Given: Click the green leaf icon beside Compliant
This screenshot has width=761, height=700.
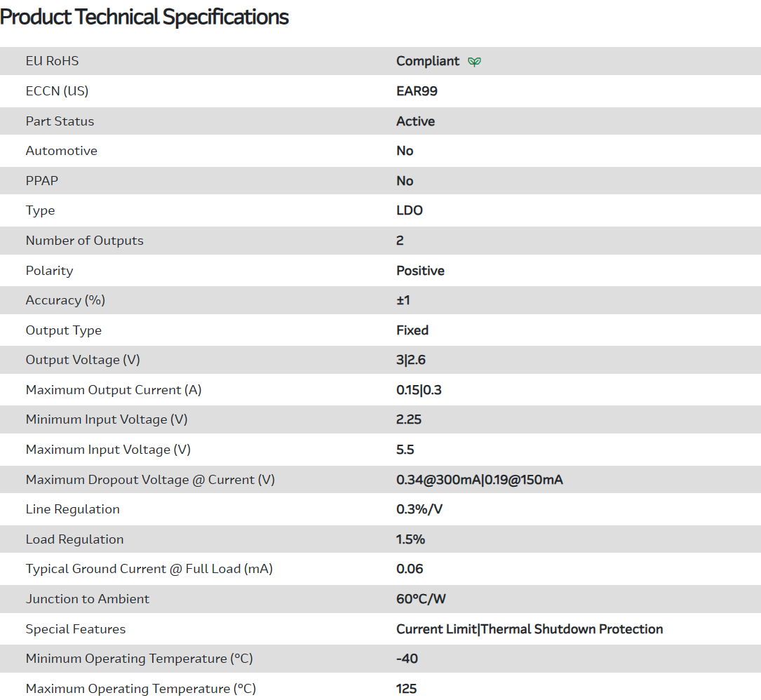Looking at the screenshot, I should click(x=475, y=62).
